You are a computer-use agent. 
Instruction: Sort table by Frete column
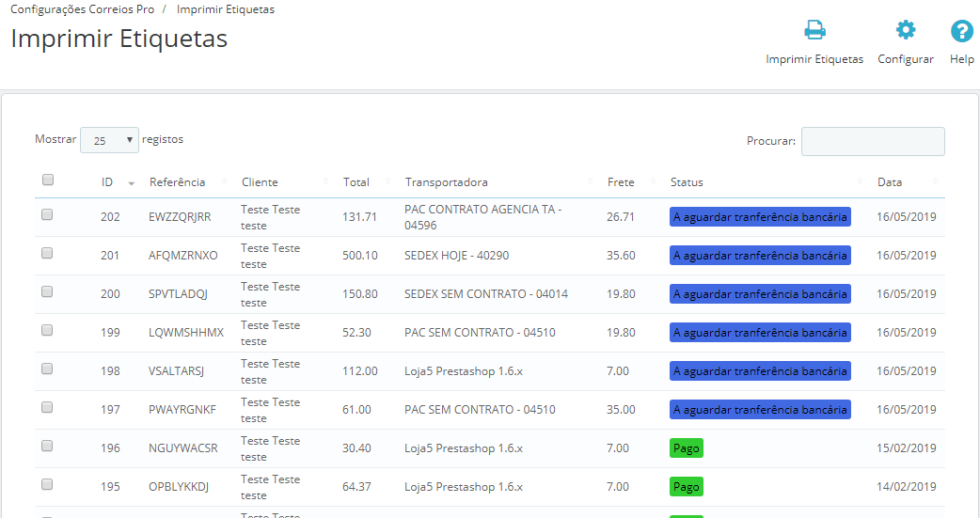[x=621, y=181]
